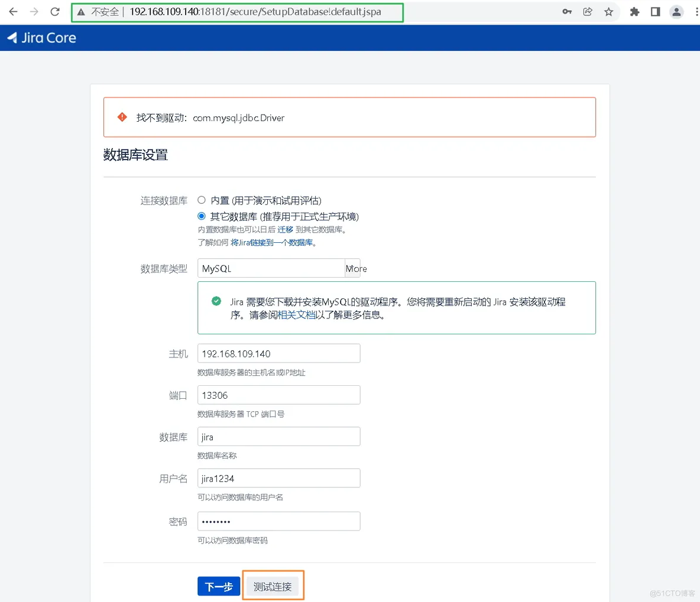This screenshot has width=700, height=602.
Task: Click hint 可以访问数据库的用户名
Action: (x=240, y=497)
